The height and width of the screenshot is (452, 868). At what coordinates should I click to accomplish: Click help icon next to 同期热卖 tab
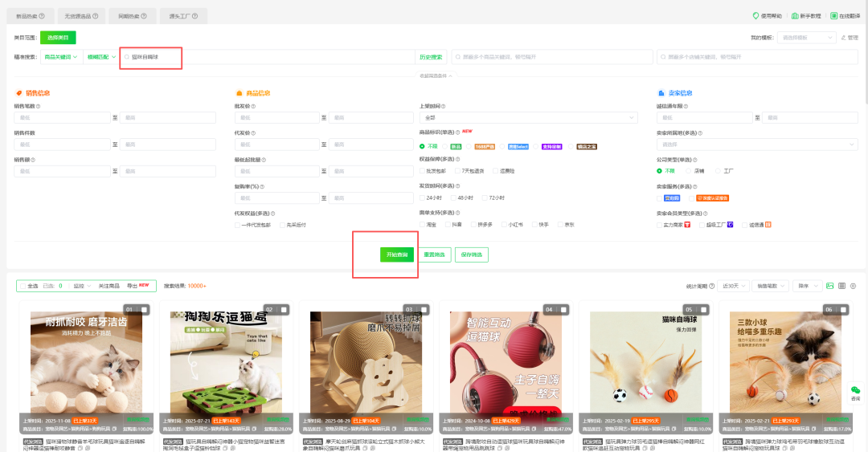[144, 16]
